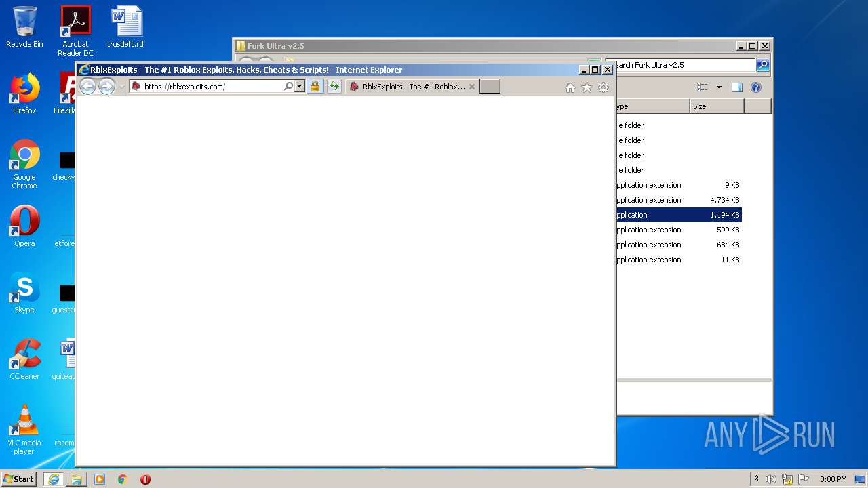The height and width of the screenshot is (488, 868).
Task: Open the Tools gear icon
Action: tap(604, 87)
